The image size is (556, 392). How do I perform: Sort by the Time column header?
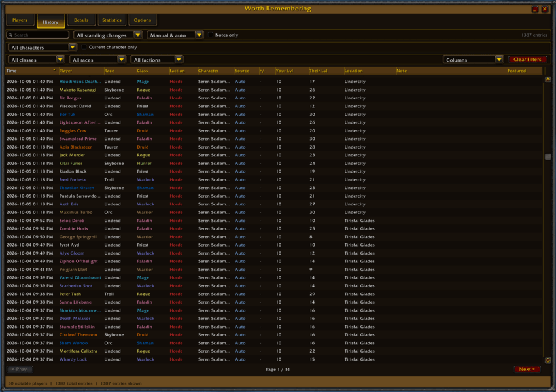coord(31,71)
